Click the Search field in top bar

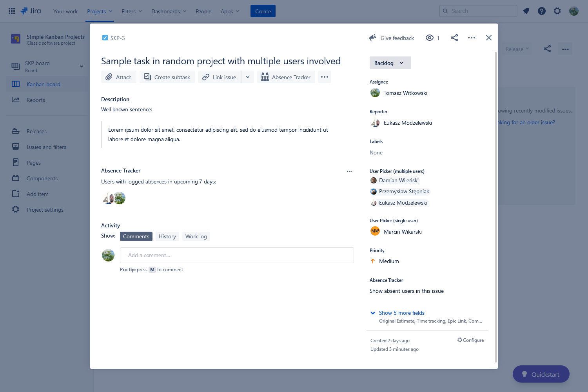pyautogui.click(x=478, y=11)
